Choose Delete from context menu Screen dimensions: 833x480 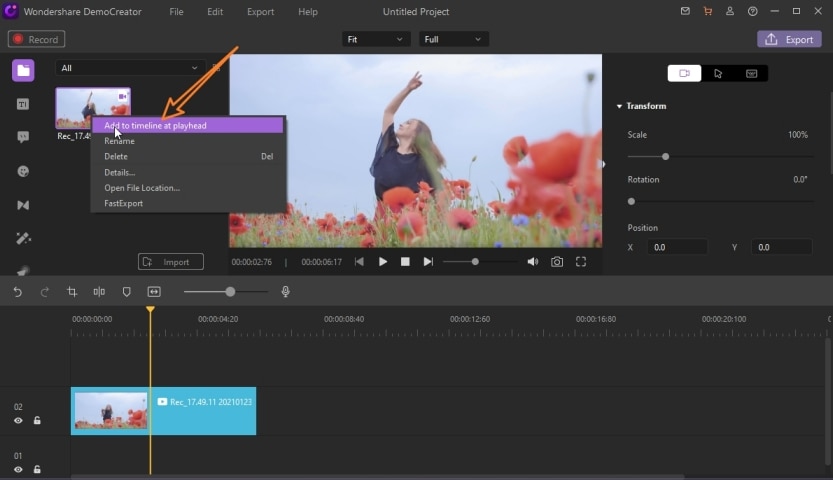(x=188, y=156)
